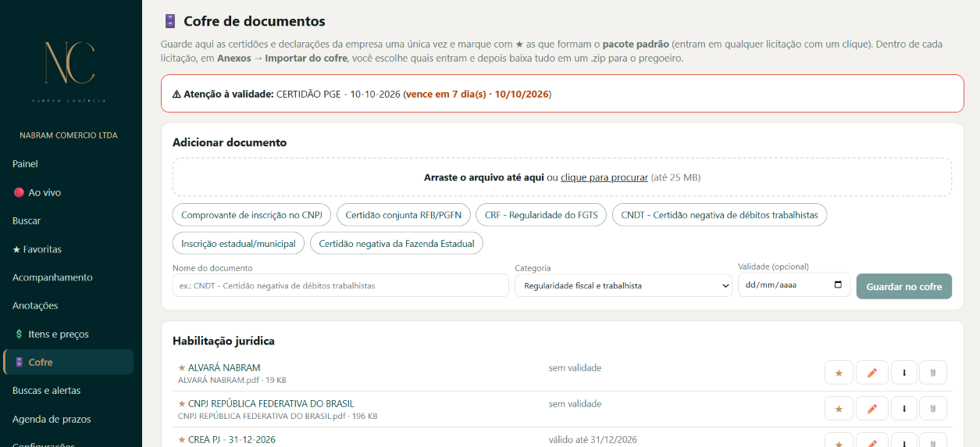Open the Categoria dropdown
The image size is (980, 447).
(623, 285)
